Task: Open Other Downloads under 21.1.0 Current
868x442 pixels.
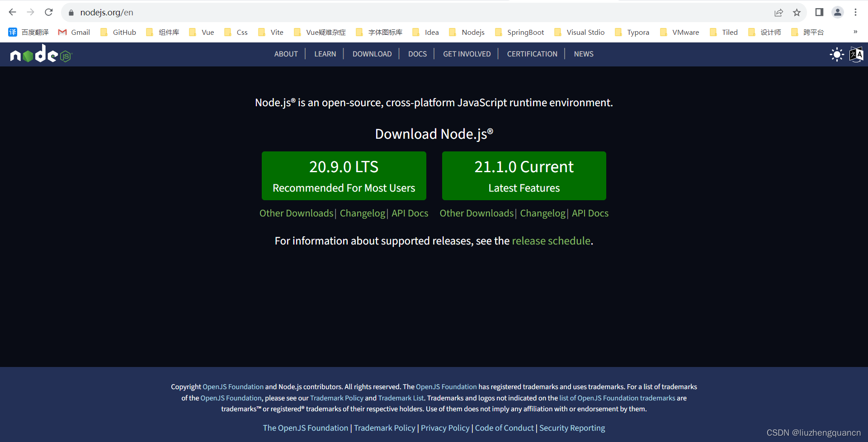Action: pos(476,213)
